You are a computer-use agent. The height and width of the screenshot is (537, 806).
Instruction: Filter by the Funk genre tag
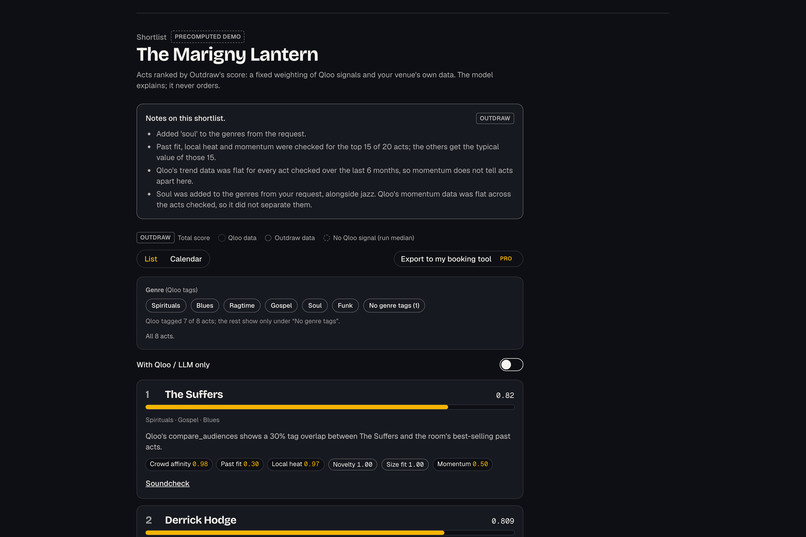pyautogui.click(x=345, y=306)
